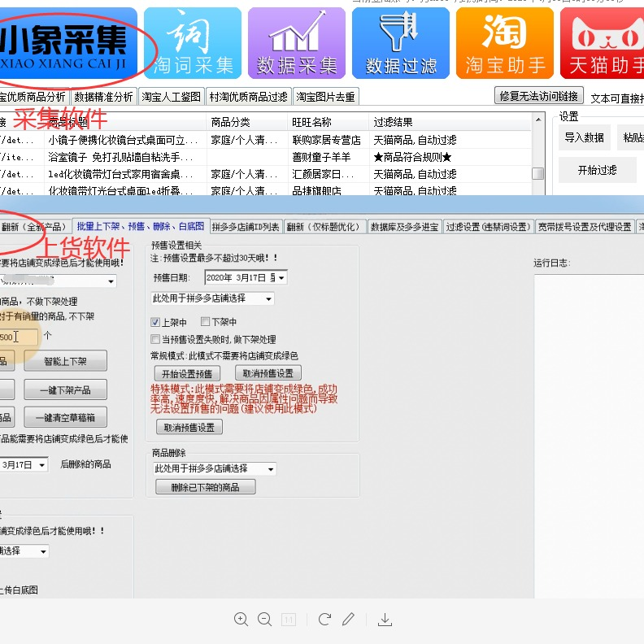The width and height of the screenshot is (644, 644).
Task: Select the row 浴室镜子 免打孔贴墙自粘洗手
Action: [x=265, y=157]
